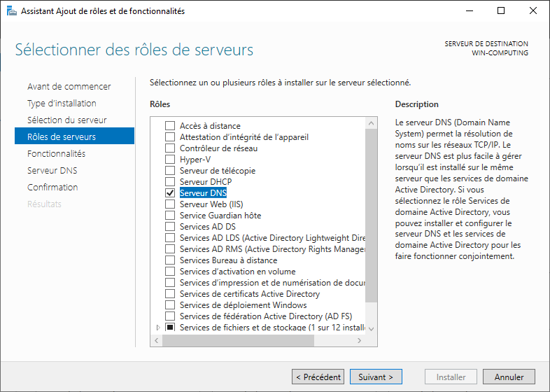Click the Suivant button
The width and height of the screenshot is (550, 392).
click(376, 377)
